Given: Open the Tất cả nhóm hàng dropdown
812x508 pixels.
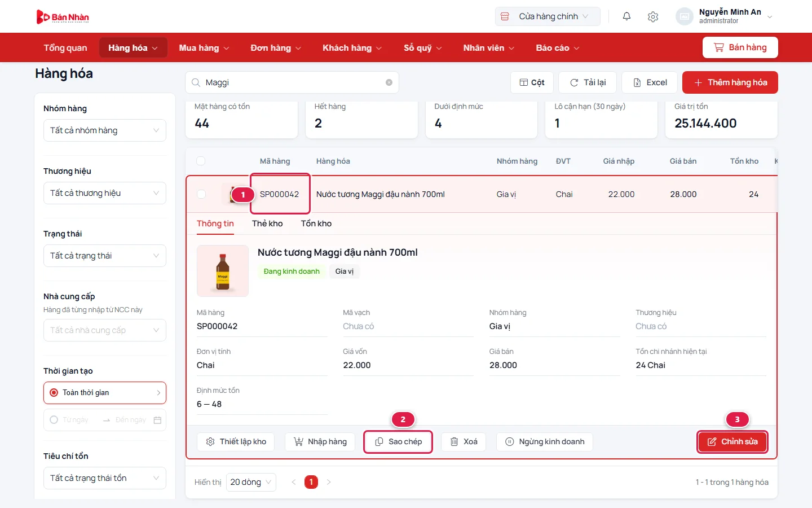Looking at the screenshot, I should (x=105, y=130).
